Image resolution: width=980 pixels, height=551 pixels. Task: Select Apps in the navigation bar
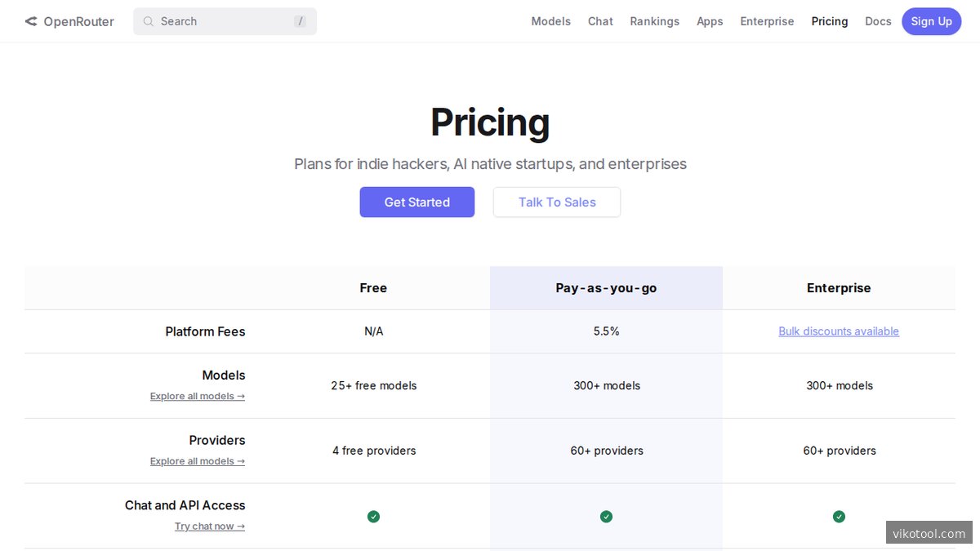[710, 21]
